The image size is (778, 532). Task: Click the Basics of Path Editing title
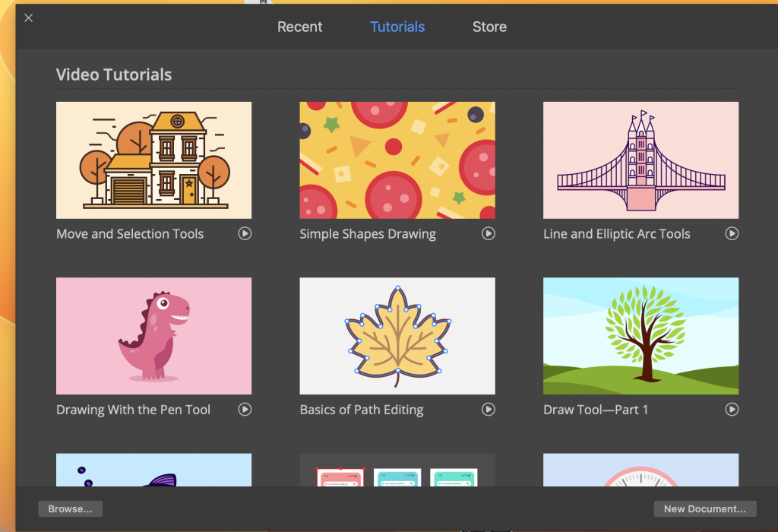point(362,410)
